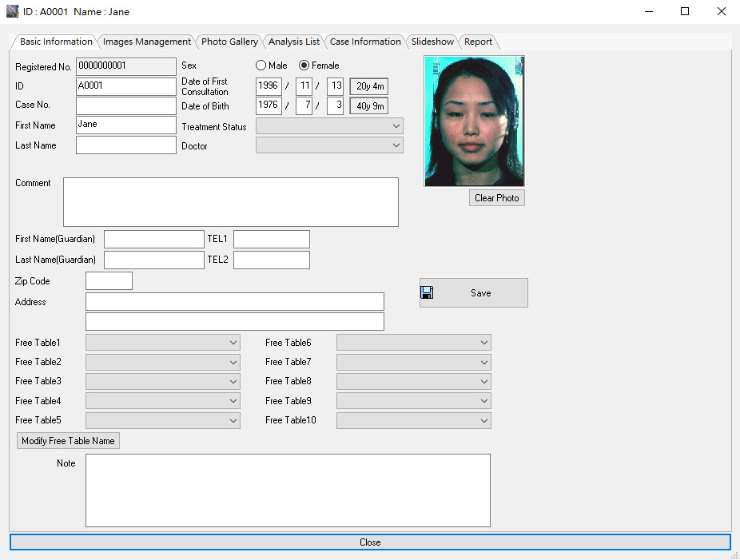This screenshot has width=740, height=560.
Task: Click the floppy disk Save icon
Action: [427, 292]
